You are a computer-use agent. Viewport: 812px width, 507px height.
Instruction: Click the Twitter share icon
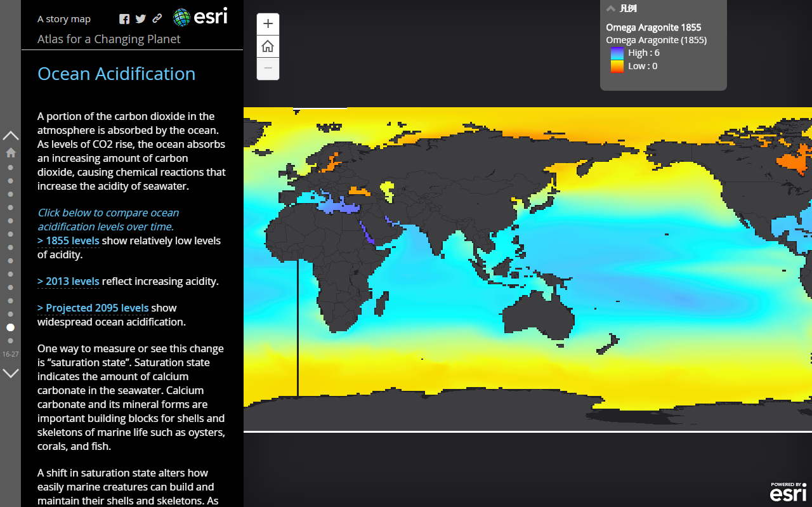click(141, 19)
